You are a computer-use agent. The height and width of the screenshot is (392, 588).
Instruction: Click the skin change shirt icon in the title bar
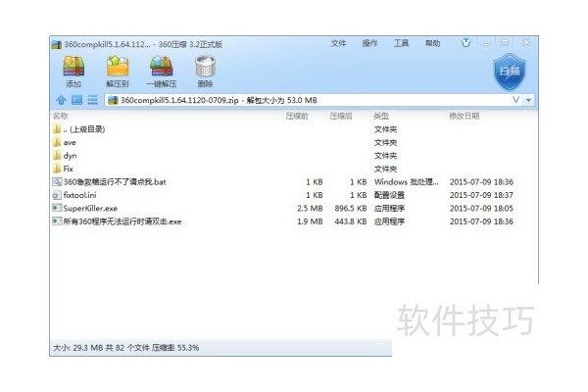465,43
